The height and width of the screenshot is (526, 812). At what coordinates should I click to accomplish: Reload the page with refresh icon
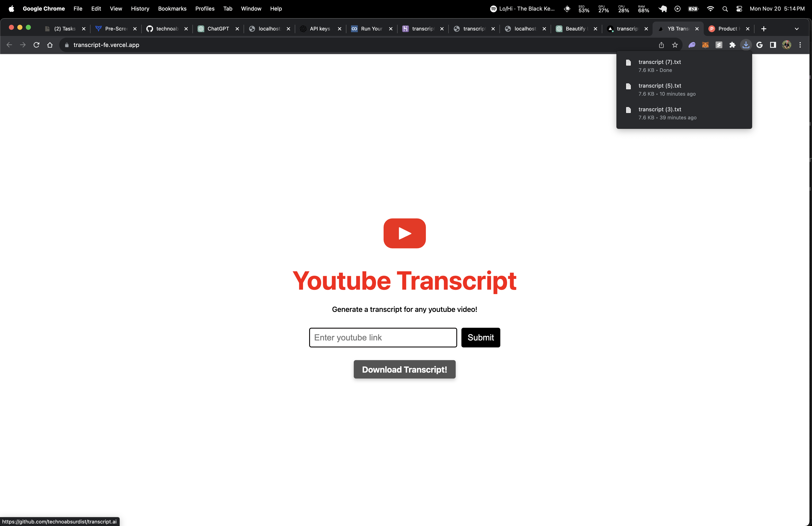[x=36, y=45]
